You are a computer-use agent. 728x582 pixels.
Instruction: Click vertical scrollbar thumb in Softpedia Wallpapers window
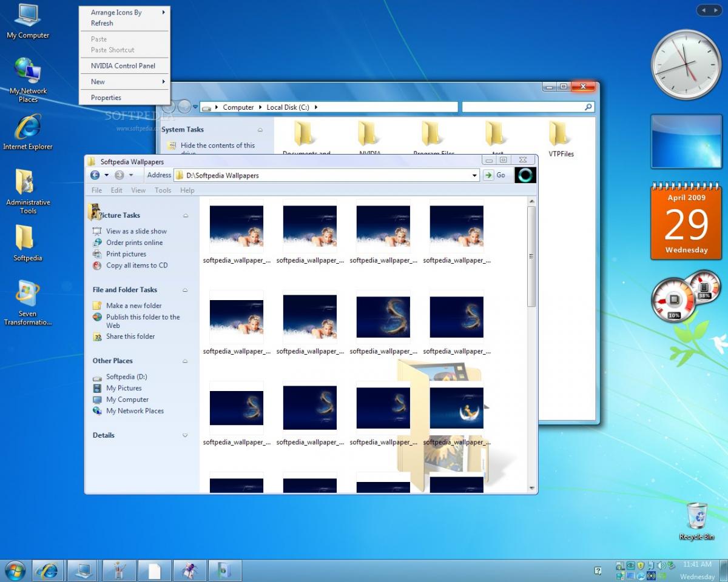[531, 256]
